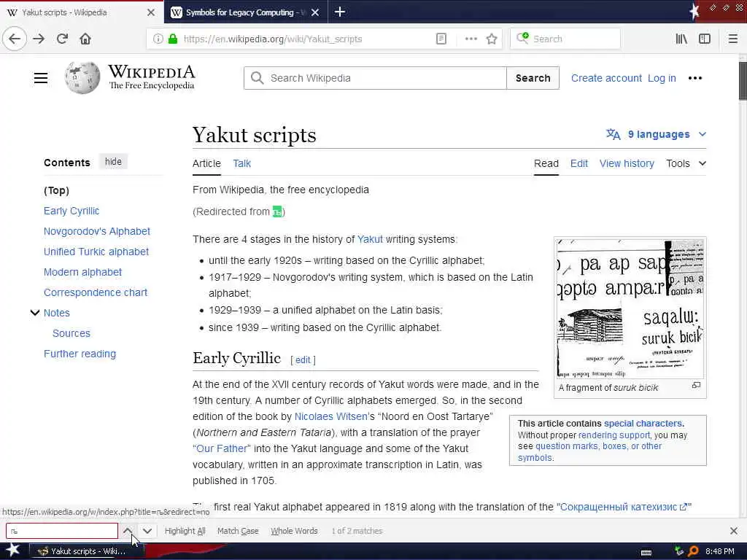This screenshot has width=747, height=560.
Task: Close the Symbols for Legacy Computing tab
Action: (x=315, y=12)
